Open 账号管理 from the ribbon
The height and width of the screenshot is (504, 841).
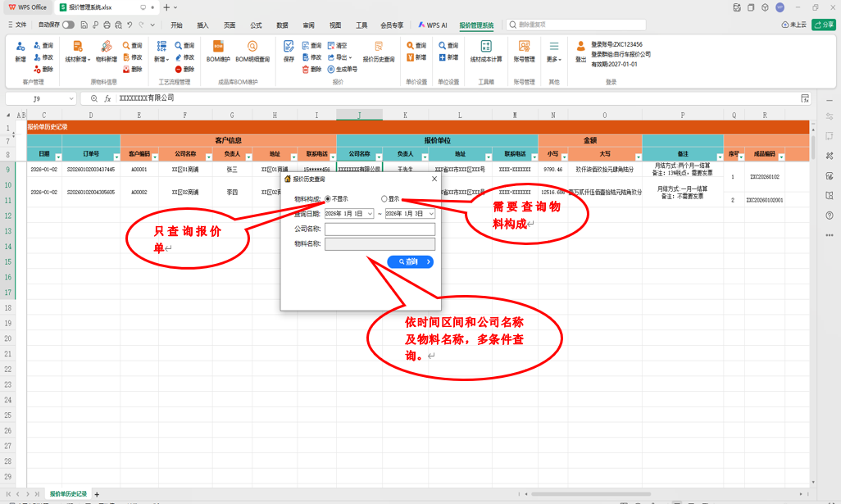(524, 52)
